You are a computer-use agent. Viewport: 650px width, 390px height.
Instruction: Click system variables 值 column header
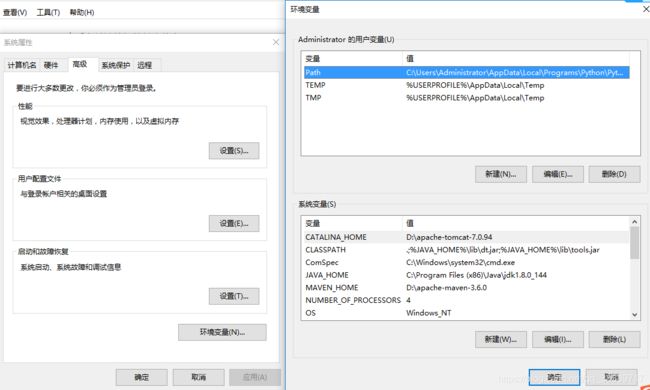point(516,223)
